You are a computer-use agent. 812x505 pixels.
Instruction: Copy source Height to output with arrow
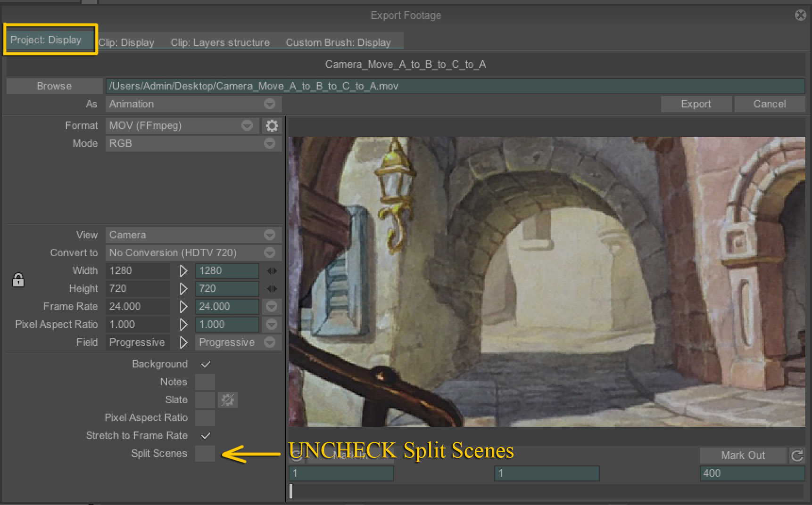[x=183, y=289]
